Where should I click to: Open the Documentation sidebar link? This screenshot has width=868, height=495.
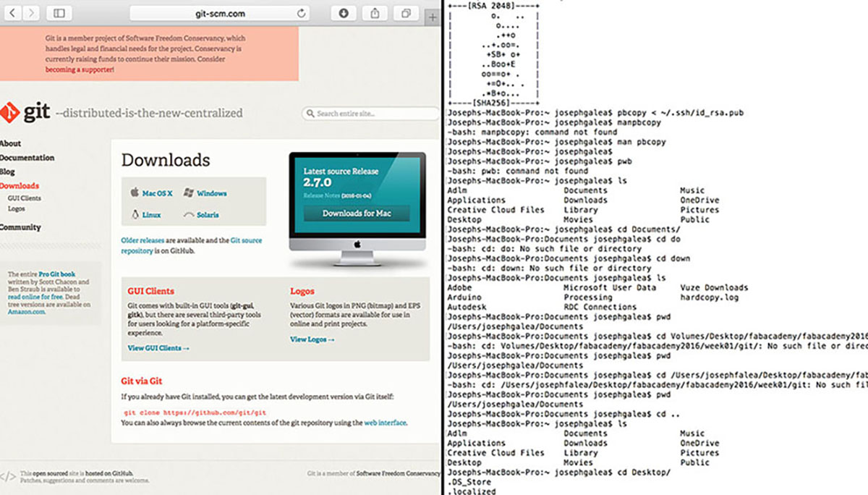tap(27, 158)
